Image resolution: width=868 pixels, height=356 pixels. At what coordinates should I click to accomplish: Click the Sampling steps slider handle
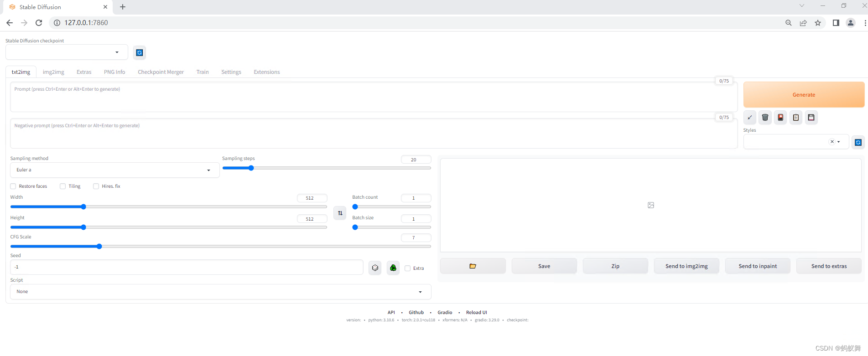point(251,168)
